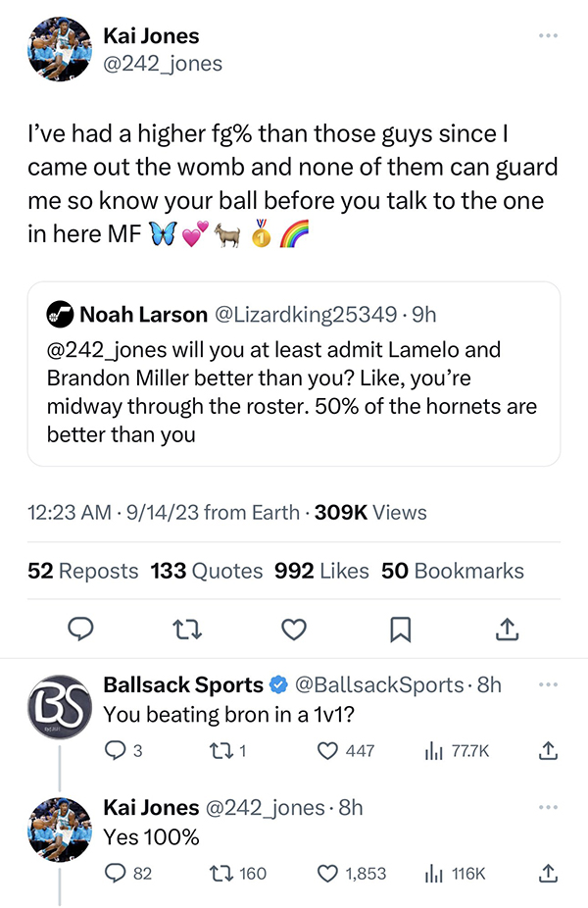
Task: Like the main Kai Jones tweet
Action: tap(293, 629)
